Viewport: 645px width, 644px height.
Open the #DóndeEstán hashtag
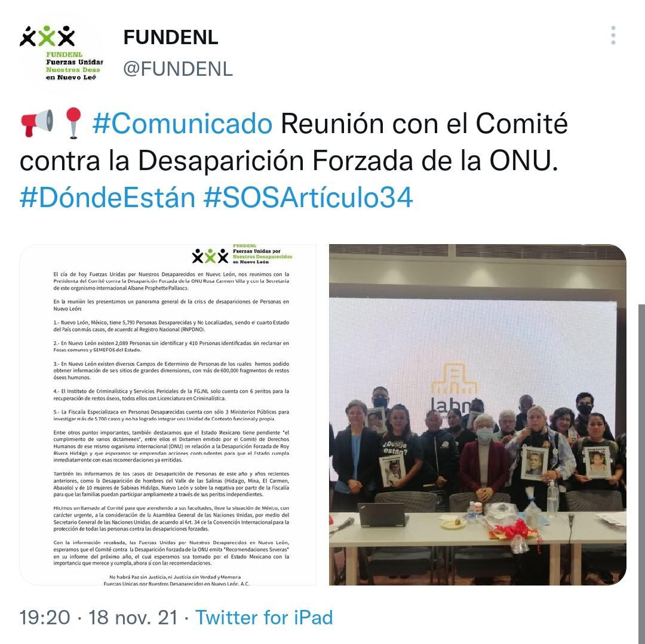pyautogui.click(x=107, y=198)
